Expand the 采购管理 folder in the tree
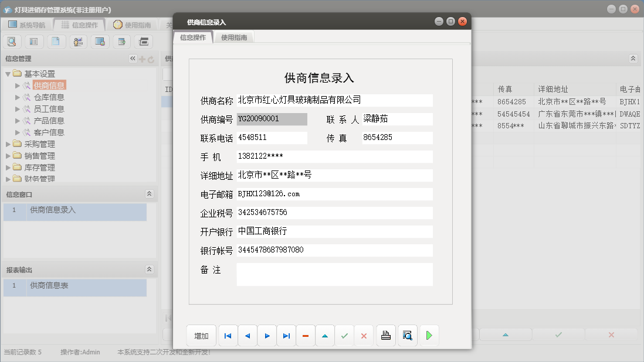Image resolution: width=644 pixels, height=362 pixels. [x=7, y=144]
